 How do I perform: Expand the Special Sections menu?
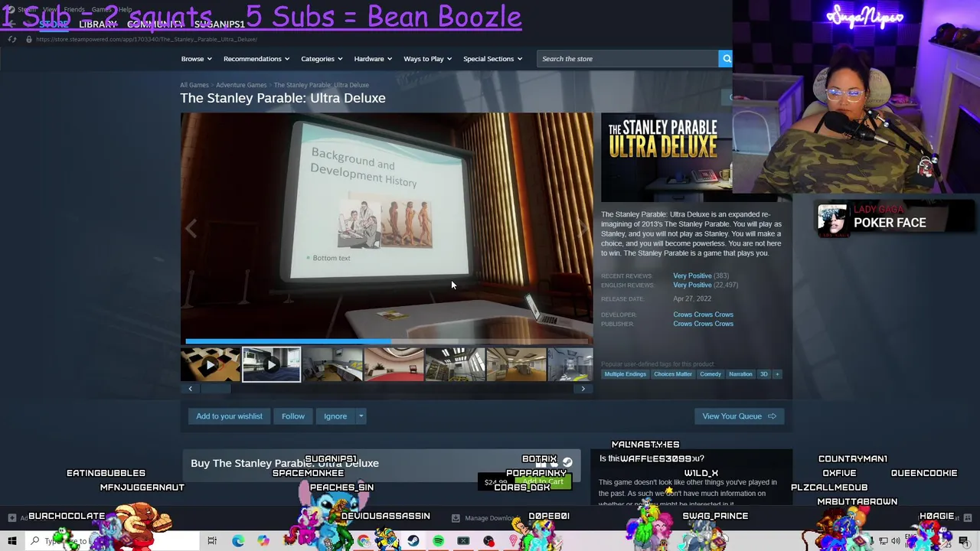[492, 59]
